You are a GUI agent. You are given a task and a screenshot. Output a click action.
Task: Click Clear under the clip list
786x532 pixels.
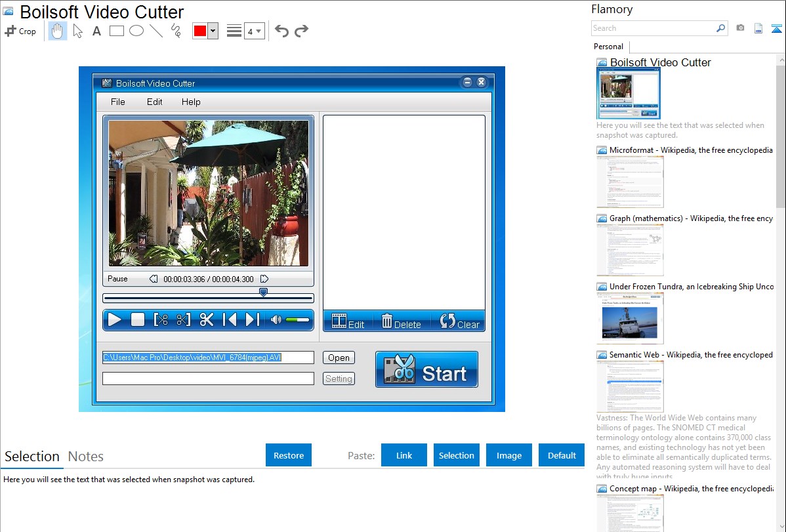tap(460, 321)
